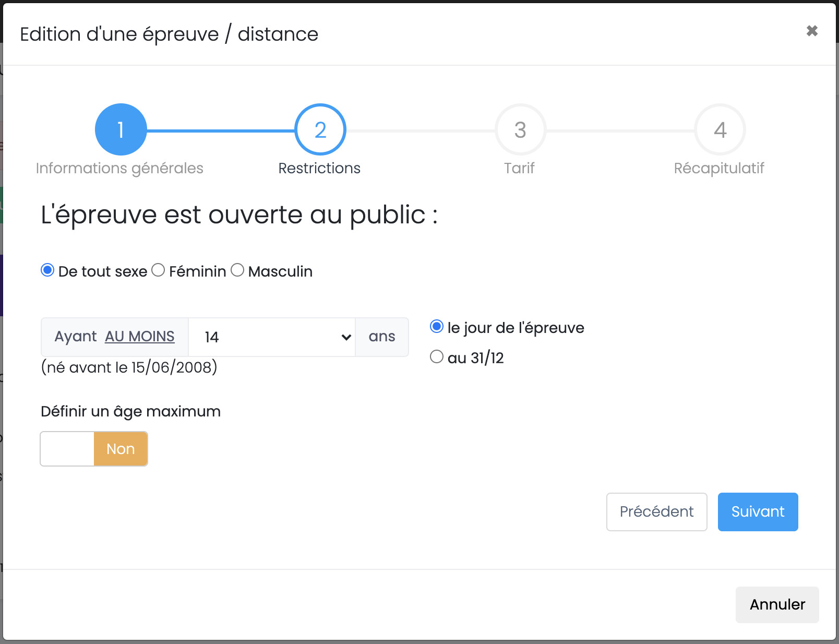Select step 2 Restrictions circle
This screenshot has height=644, width=839.
pyautogui.click(x=320, y=129)
